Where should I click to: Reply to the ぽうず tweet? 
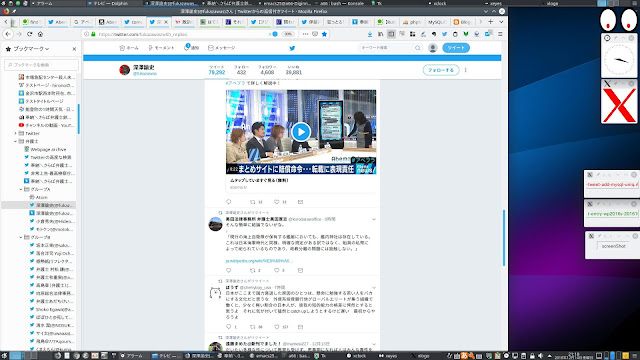(x=229, y=327)
